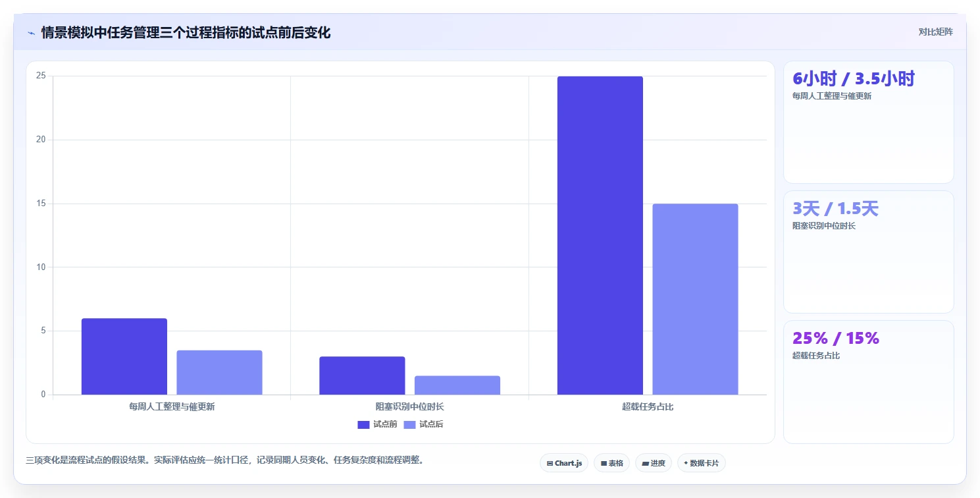This screenshot has height=498, width=980.
Task: Click the 试点后 bar for 每周人工整理与催更新
Action: 219,372
